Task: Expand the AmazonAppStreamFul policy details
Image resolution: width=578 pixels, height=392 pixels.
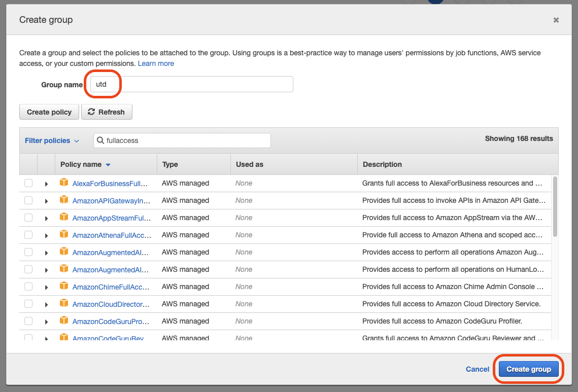Action: [46, 219]
